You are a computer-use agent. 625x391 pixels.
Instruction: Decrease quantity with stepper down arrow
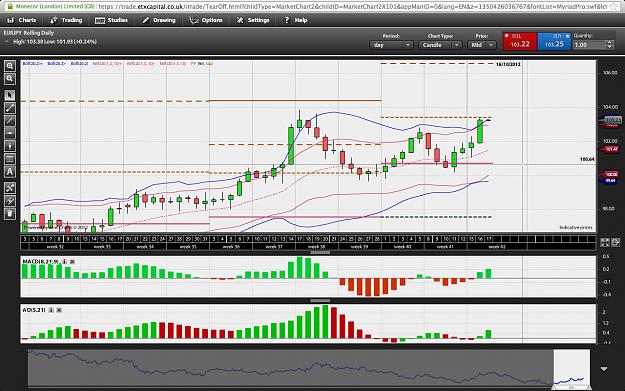click(x=609, y=47)
